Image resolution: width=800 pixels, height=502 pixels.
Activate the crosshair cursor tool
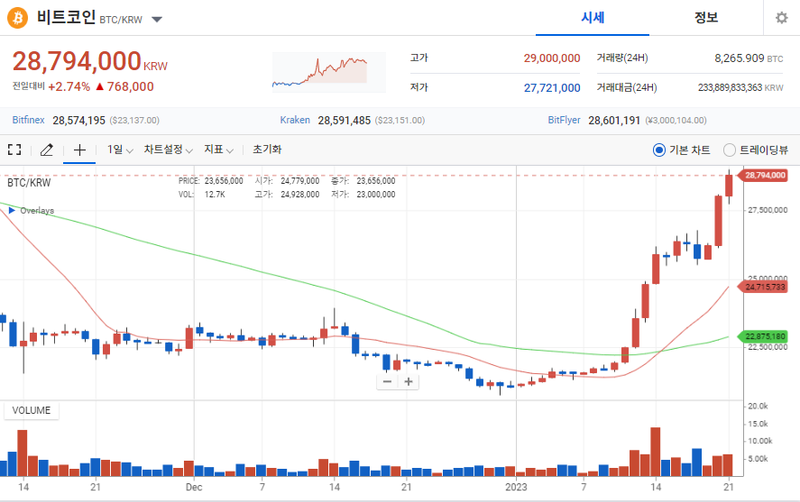79,150
